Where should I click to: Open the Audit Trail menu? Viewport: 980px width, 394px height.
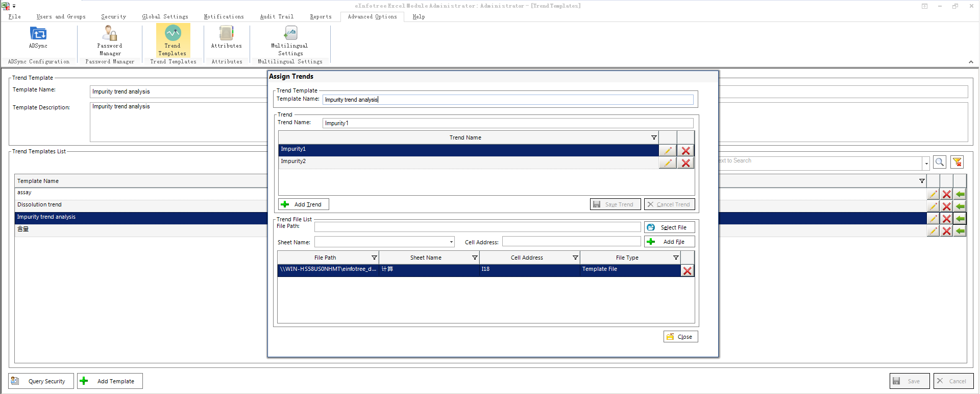277,16
